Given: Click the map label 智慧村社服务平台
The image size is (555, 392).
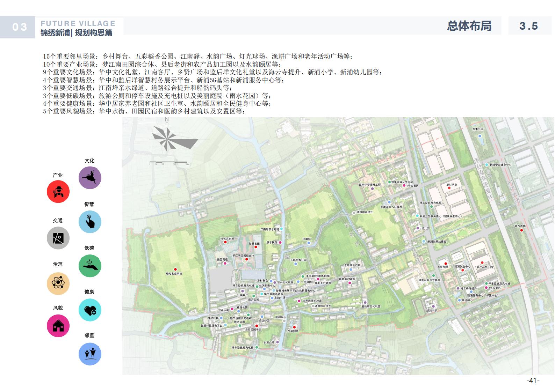Looking at the screenshot, I should [x=211, y=326].
